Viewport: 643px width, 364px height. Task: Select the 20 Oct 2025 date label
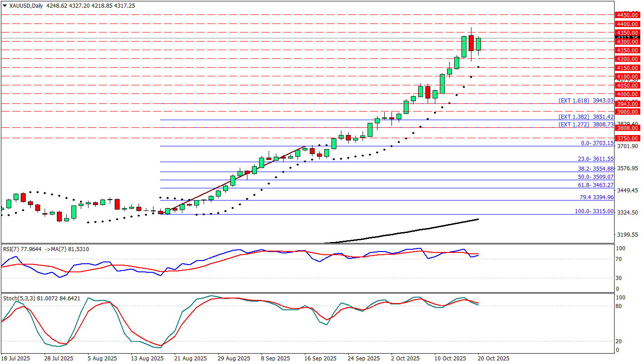[494, 359]
